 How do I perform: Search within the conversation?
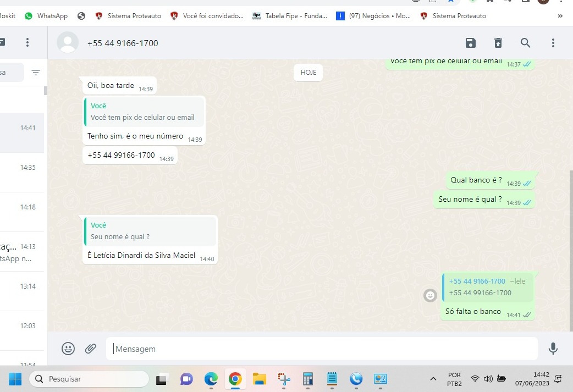(x=525, y=43)
